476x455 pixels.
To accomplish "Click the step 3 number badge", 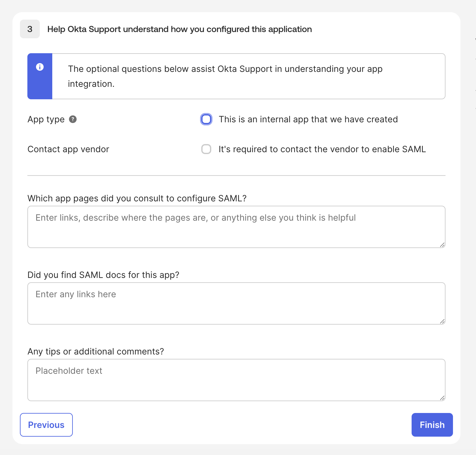I will pyautogui.click(x=30, y=29).
